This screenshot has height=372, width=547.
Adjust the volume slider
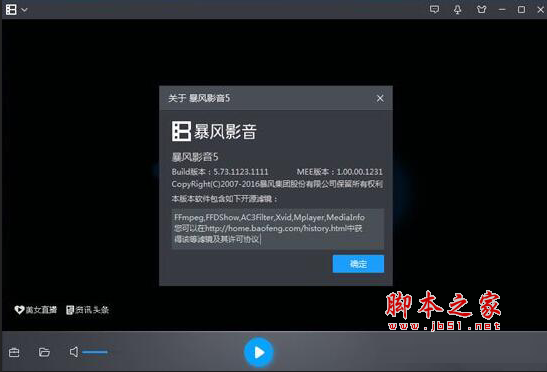(x=95, y=352)
